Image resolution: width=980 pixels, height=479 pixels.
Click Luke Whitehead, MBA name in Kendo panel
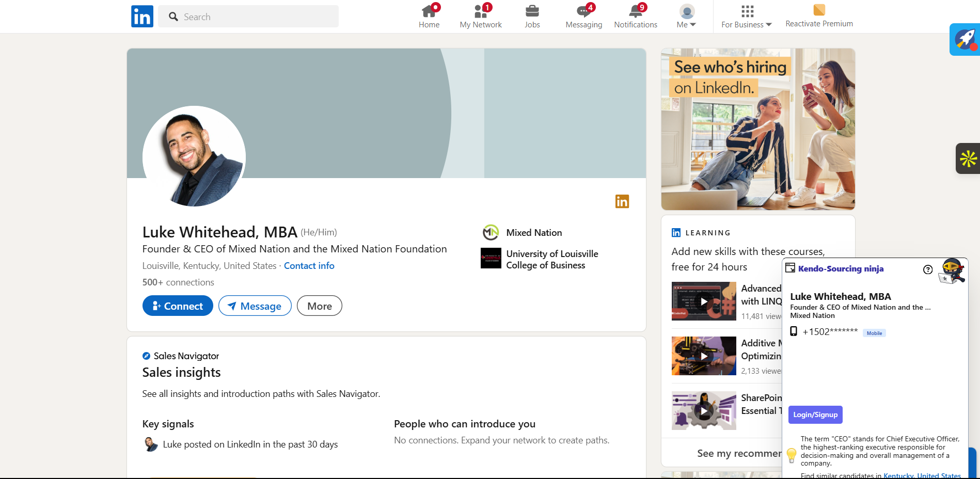(x=841, y=296)
